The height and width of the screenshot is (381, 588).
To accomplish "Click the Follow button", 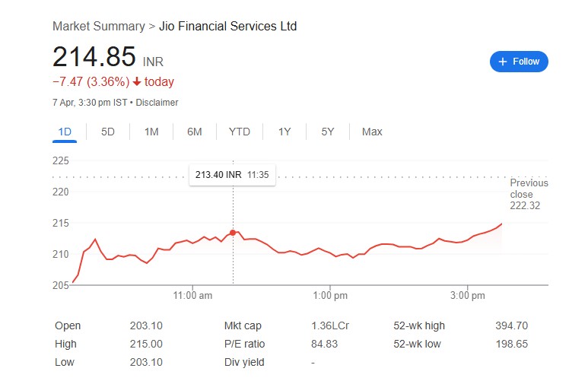I will click(519, 62).
